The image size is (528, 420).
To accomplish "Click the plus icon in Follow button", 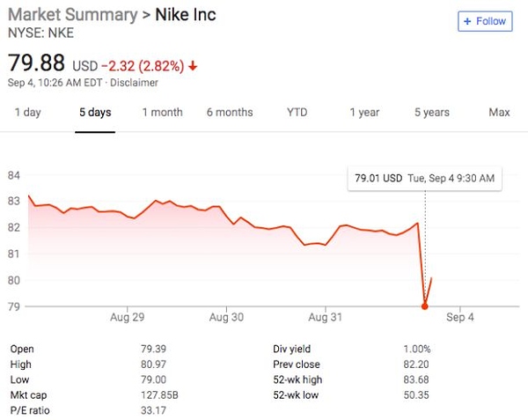I will pyautogui.click(x=468, y=20).
